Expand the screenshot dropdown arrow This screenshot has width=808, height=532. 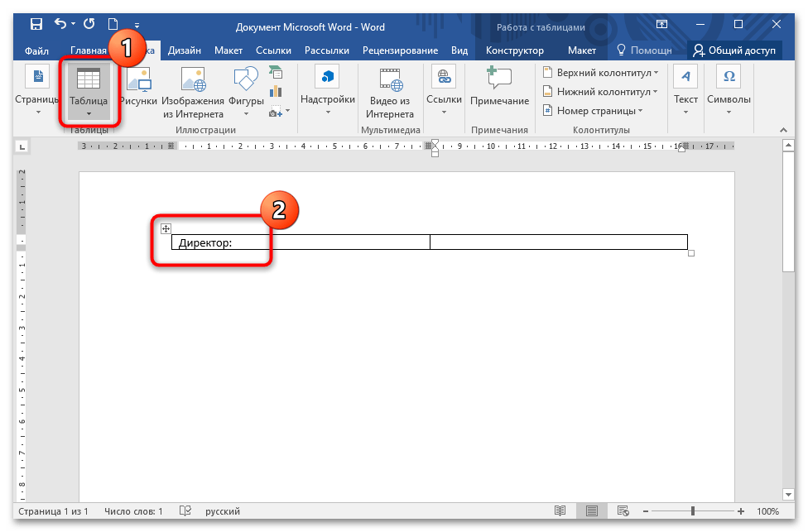click(287, 111)
